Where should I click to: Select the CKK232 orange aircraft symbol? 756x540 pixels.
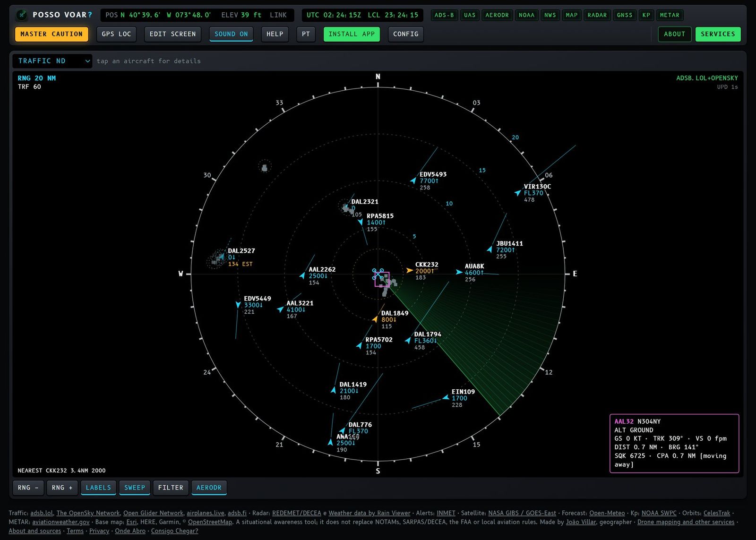pos(410,271)
